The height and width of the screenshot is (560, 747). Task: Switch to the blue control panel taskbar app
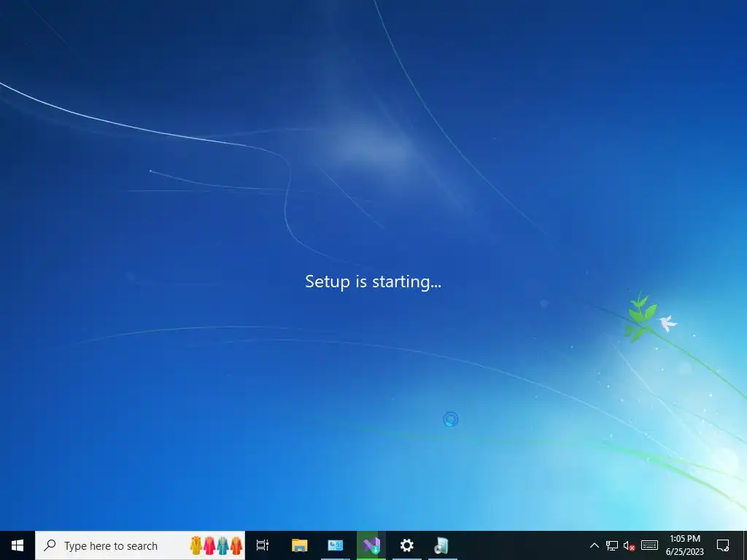coord(335,545)
